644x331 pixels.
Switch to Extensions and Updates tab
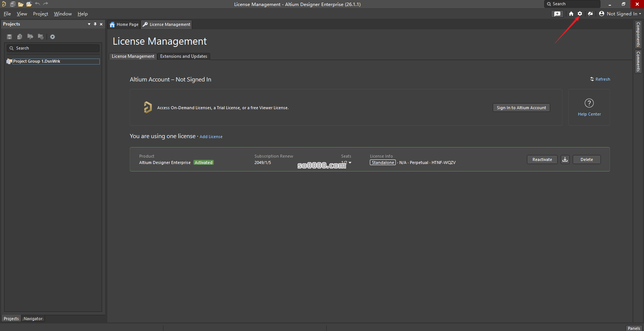tap(184, 56)
